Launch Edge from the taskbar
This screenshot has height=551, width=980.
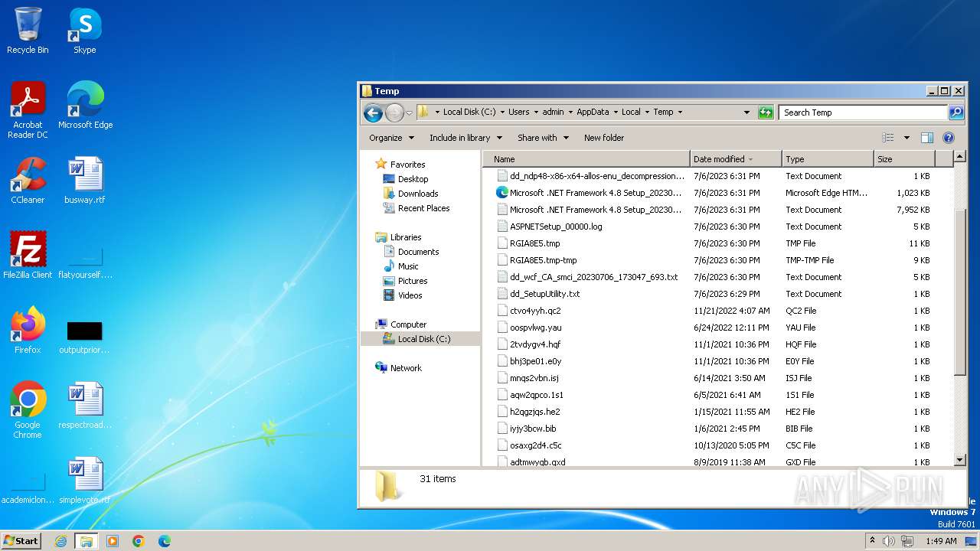point(164,541)
